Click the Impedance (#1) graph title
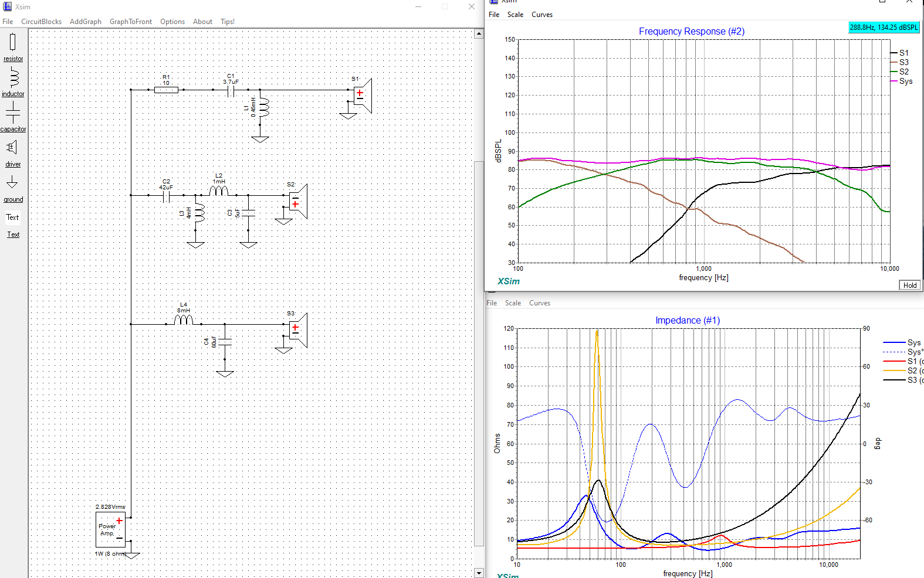924x578 pixels. tap(688, 321)
